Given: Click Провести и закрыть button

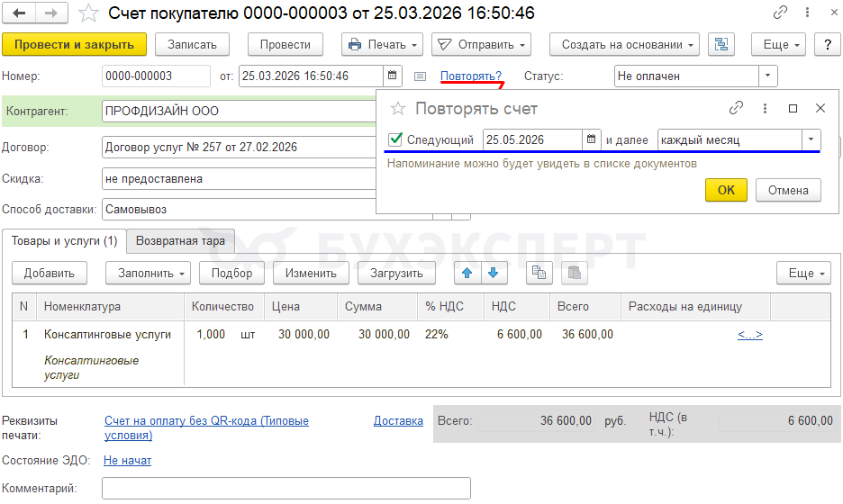Looking at the screenshot, I should coord(74,44).
